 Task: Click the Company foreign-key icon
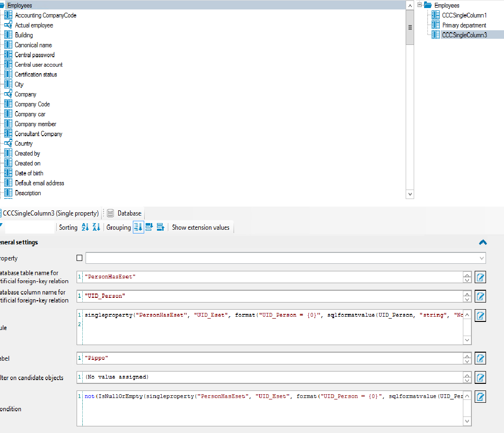(x=9, y=94)
